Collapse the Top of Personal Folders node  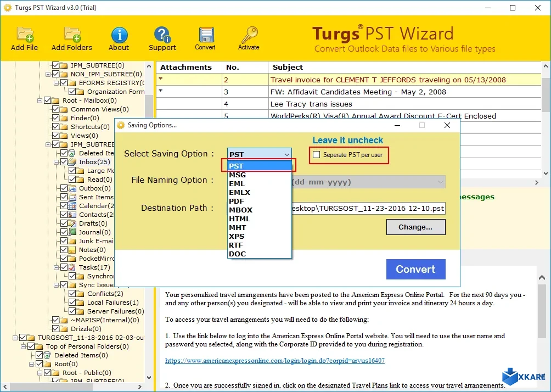click(23, 346)
